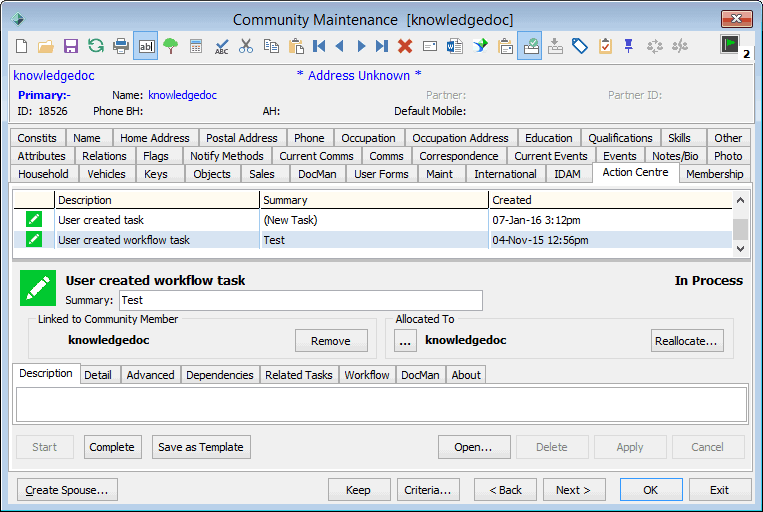Sort by the Created column header
The image size is (763, 512).
(610, 200)
